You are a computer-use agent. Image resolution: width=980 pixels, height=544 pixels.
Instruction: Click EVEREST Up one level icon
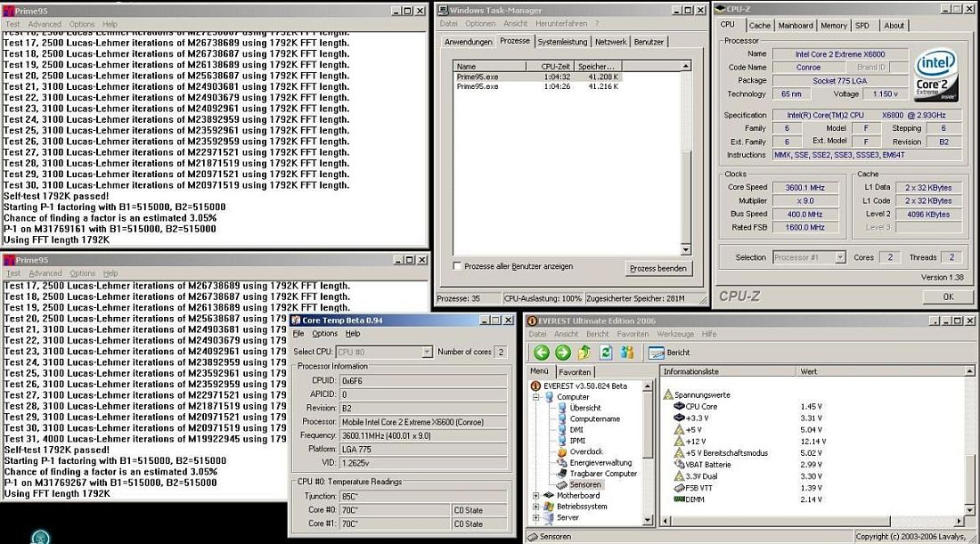coord(584,353)
